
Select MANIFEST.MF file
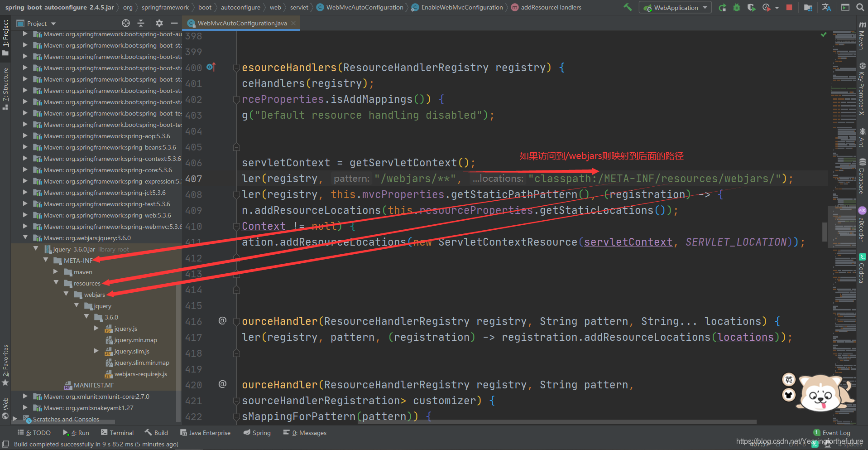coord(94,385)
